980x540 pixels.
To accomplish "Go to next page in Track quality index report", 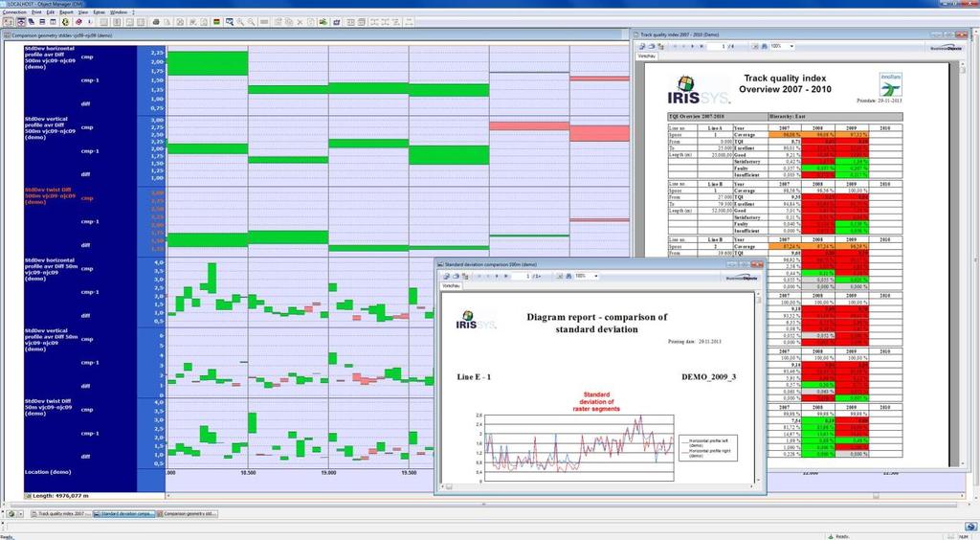I will (x=692, y=46).
